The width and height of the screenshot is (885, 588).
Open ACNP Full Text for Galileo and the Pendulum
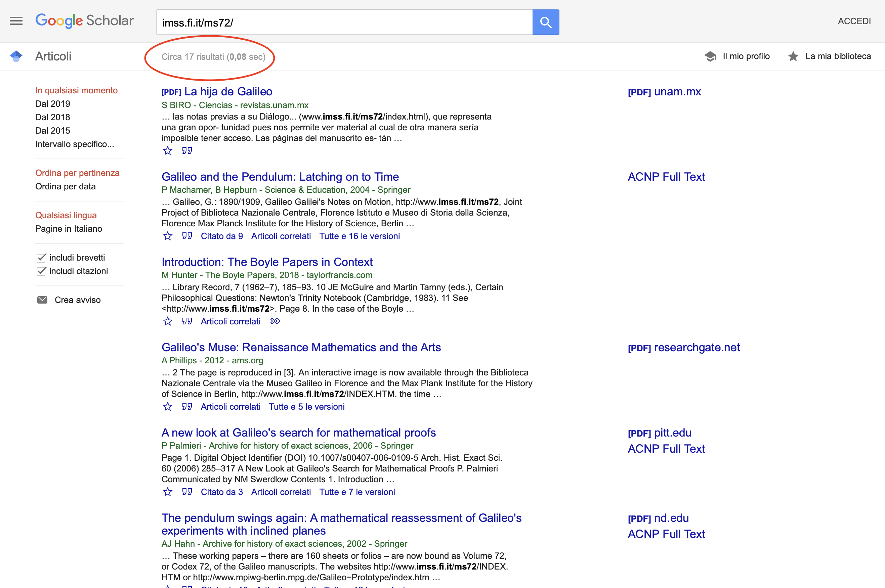666,177
